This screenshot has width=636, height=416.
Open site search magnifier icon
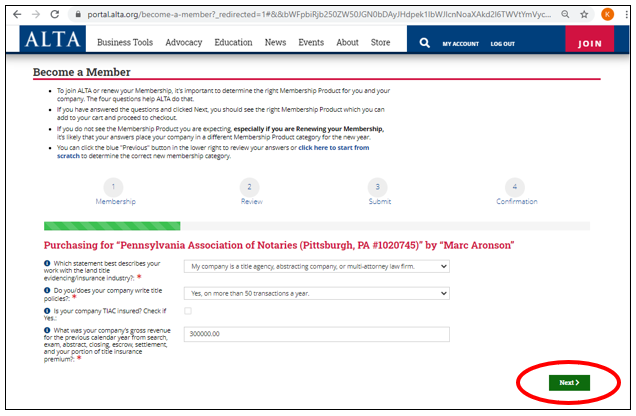[424, 43]
